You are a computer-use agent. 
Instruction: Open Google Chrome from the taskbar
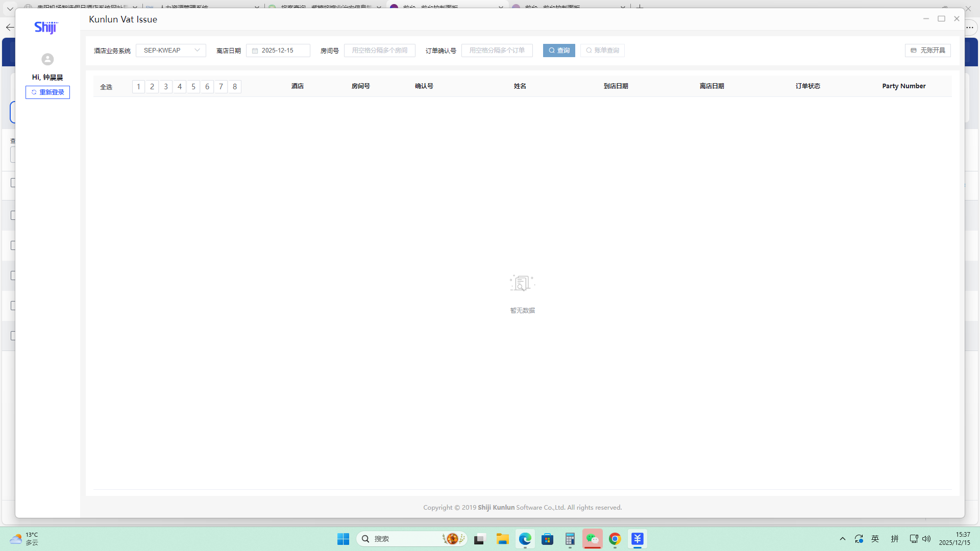click(615, 539)
